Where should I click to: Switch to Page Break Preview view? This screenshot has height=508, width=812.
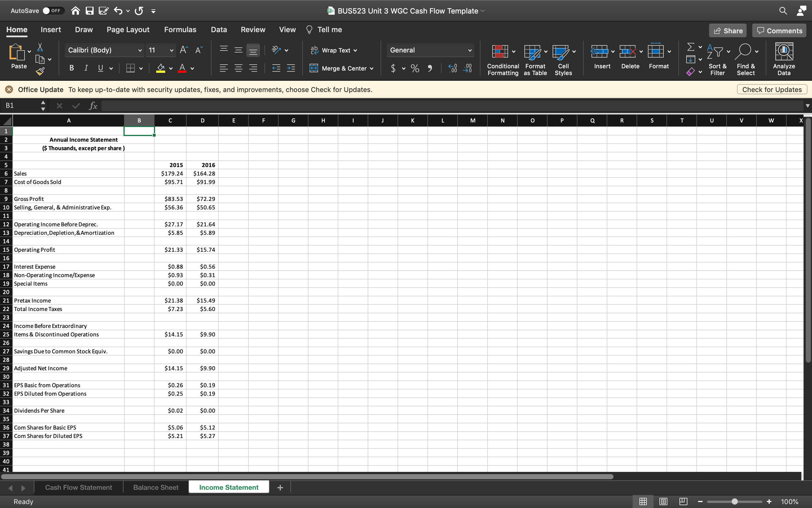(x=683, y=502)
